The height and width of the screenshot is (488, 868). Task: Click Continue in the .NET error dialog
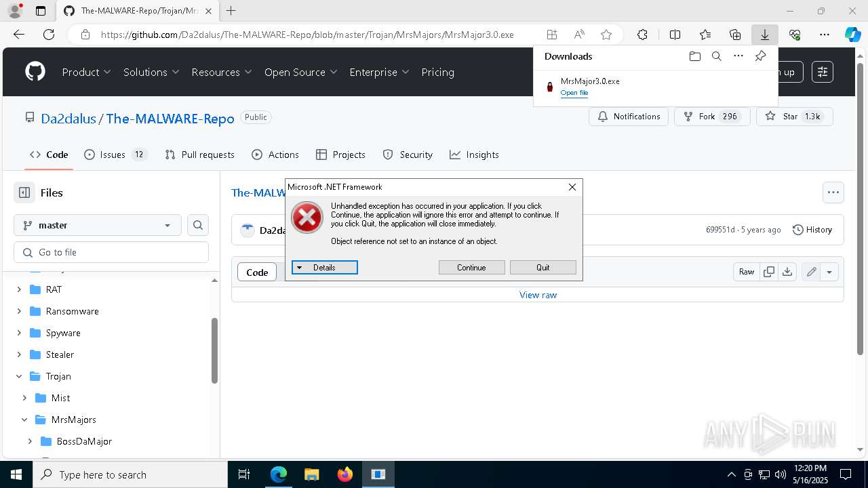point(471,267)
